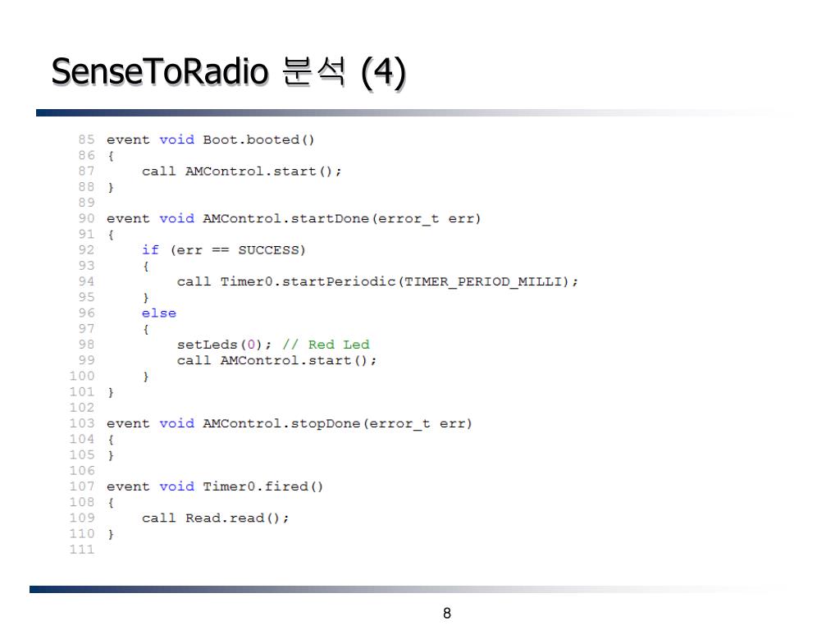The height and width of the screenshot is (630, 840).
Task: Click line number 90
Action: pyautogui.click(x=86, y=218)
